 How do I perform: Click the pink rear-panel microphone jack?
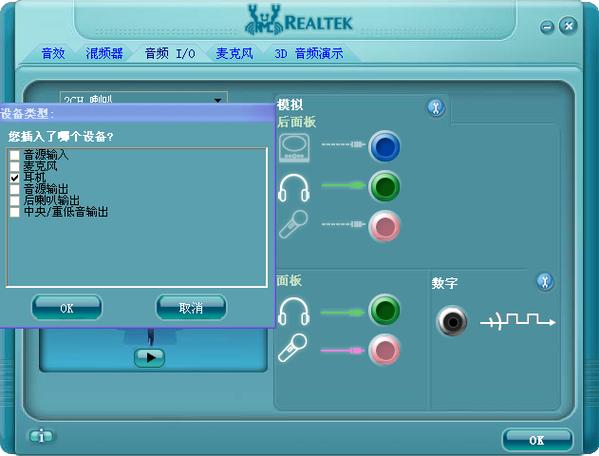[385, 226]
